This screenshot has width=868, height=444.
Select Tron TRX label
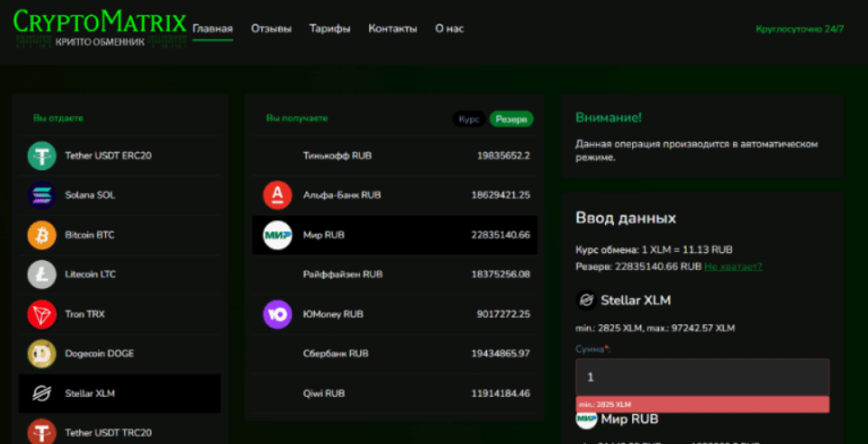[x=84, y=314]
